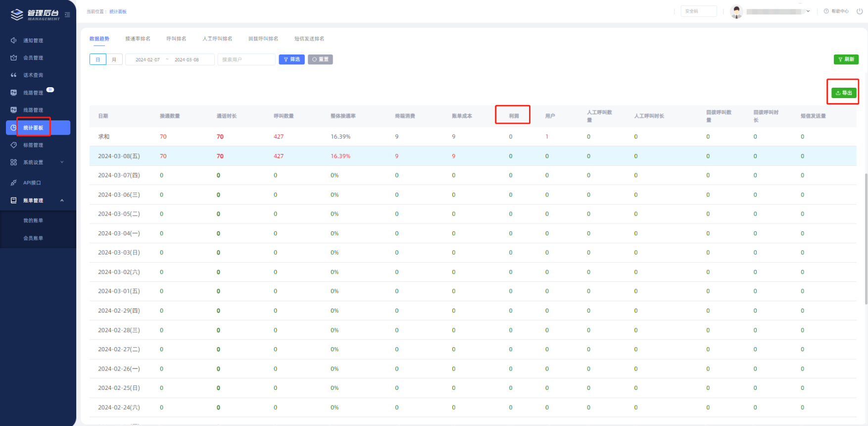Open the 短信发送排名 tab
Screen dimensions: 868x426
click(309, 39)
